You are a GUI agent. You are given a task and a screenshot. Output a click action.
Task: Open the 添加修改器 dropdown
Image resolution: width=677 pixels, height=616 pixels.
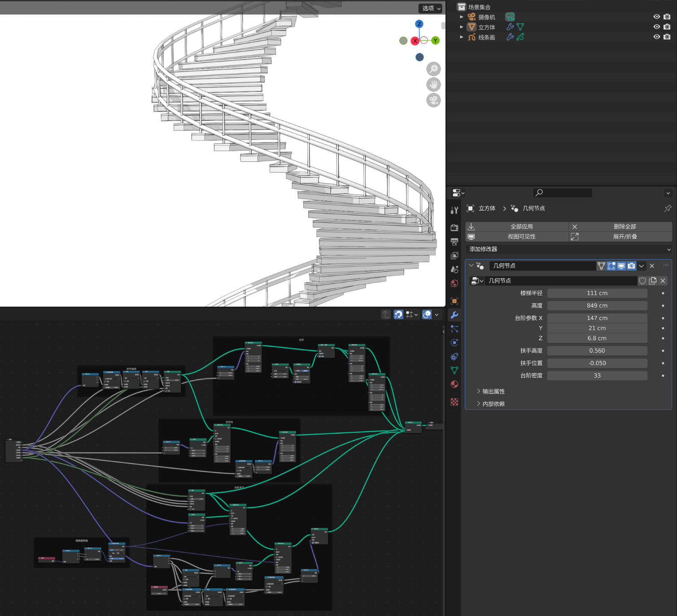tap(569, 249)
